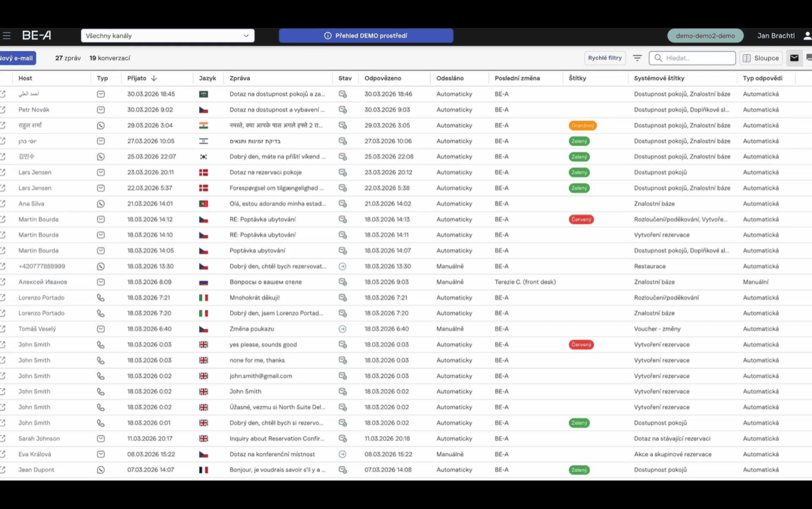Click the South Korean flag icon
This screenshot has width=812, height=509.
click(204, 156)
